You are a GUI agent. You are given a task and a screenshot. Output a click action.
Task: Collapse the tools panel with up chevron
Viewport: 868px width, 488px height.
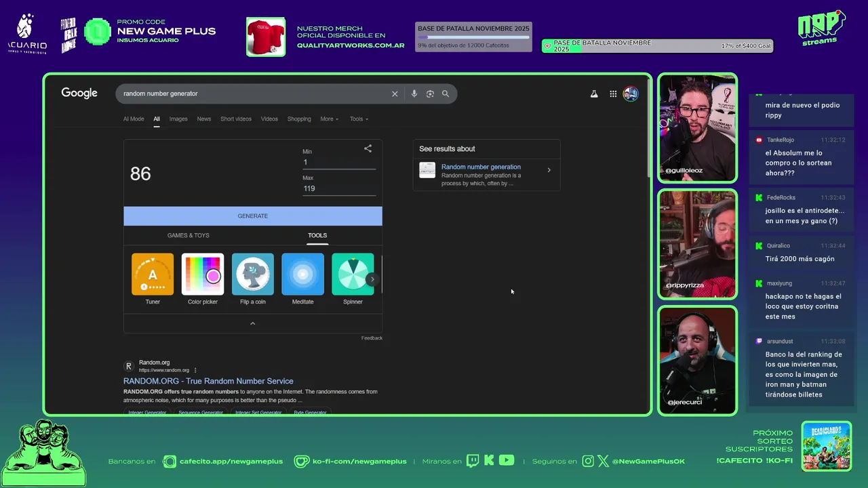tap(253, 323)
